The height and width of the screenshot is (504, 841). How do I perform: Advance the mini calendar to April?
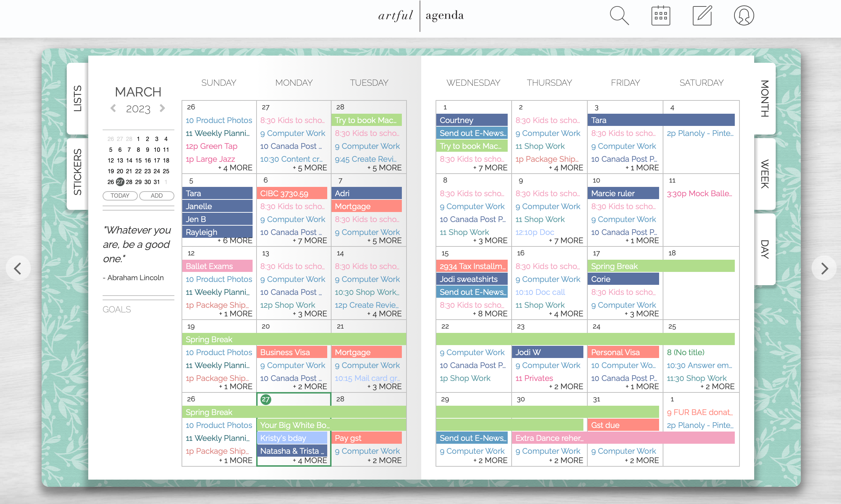[163, 108]
